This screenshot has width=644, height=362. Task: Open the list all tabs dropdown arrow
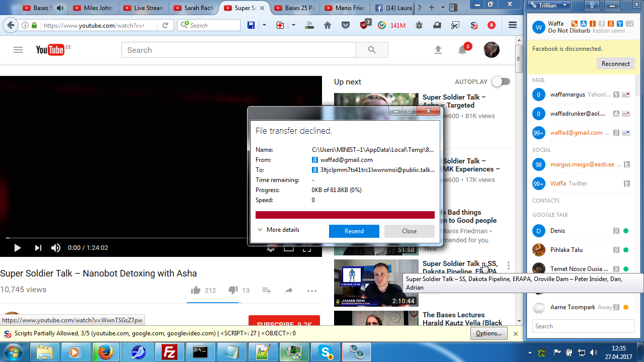tap(443, 8)
